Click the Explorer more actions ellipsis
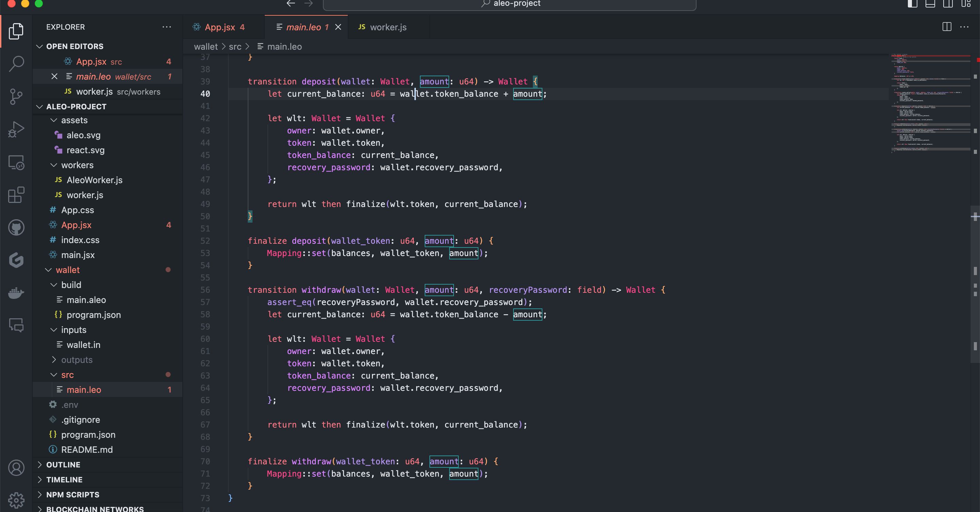 pyautogui.click(x=167, y=27)
